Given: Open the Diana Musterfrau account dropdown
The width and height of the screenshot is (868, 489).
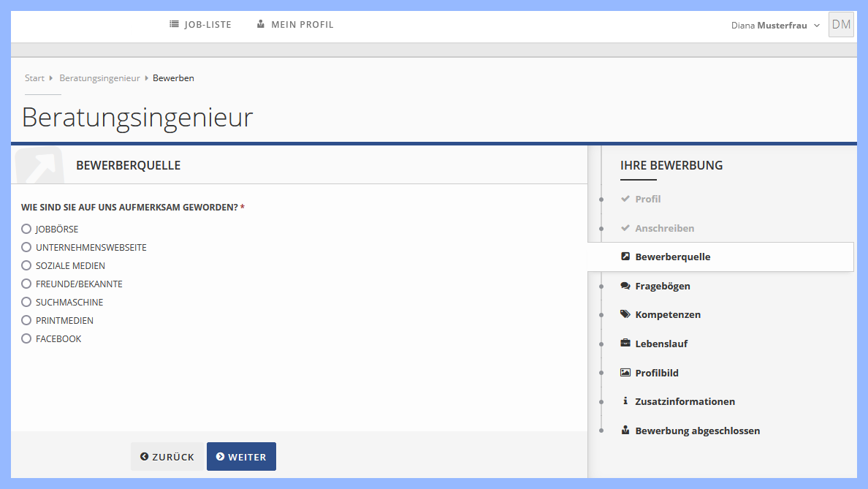Looking at the screenshot, I should coord(774,24).
